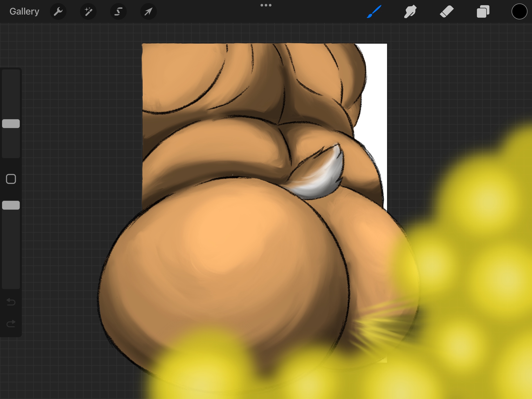
Task: Activate the Transform arrow tool
Action: pos(148,11)
